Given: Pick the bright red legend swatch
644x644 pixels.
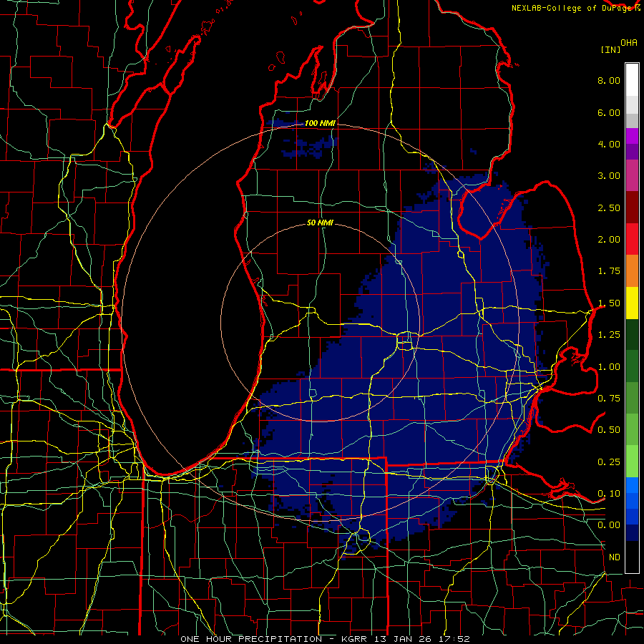Looking at the screenshot, I should (632, 239).
